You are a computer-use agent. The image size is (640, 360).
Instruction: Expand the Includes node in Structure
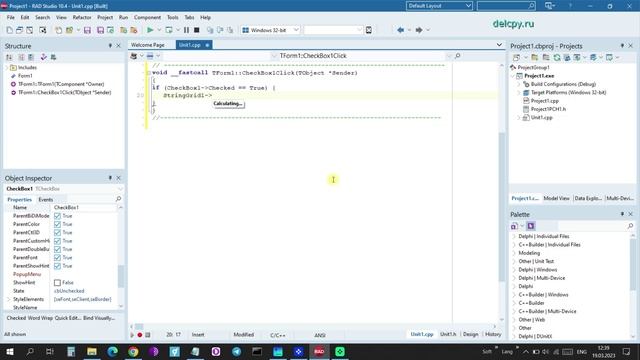tap(7, 67)
